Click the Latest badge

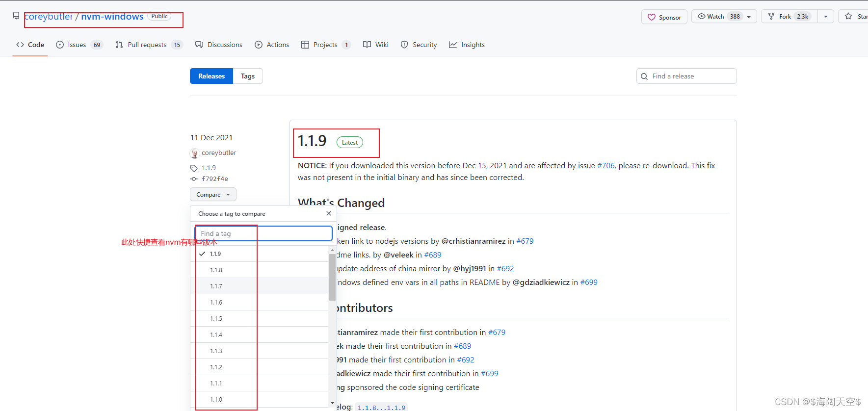click(x=350, y=143)
